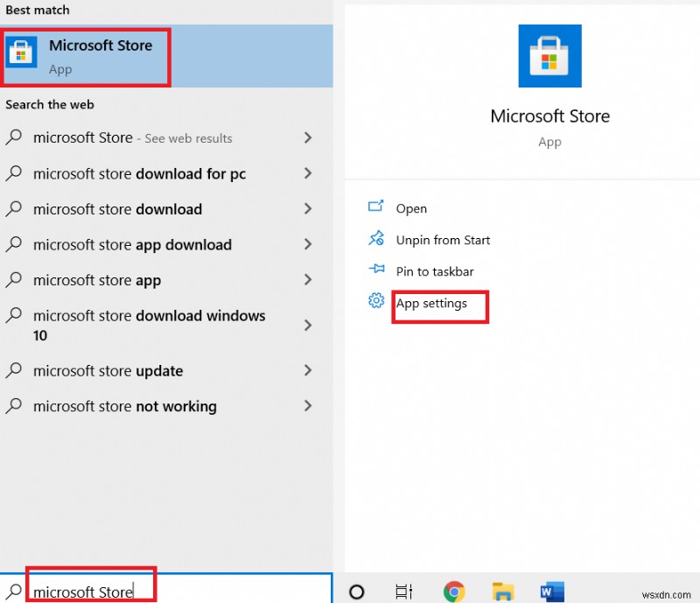Click Open to launch Microsoft Store
This screenshot has height=603, width=700.
[411, 208]
